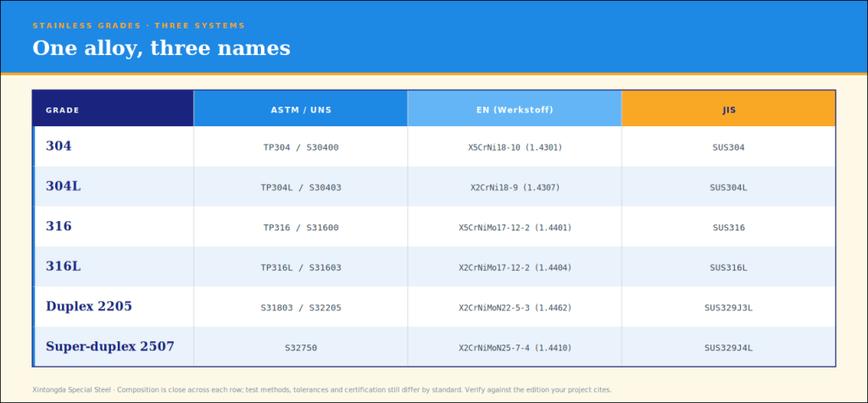Select the cell TP304L / S30403
868x403 pixels.
pos(301,186)
